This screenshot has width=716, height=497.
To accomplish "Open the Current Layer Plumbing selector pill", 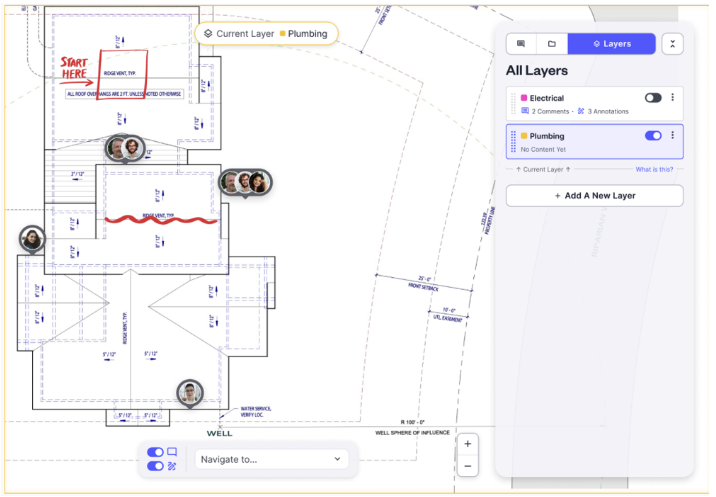I will tap(265, 34).
